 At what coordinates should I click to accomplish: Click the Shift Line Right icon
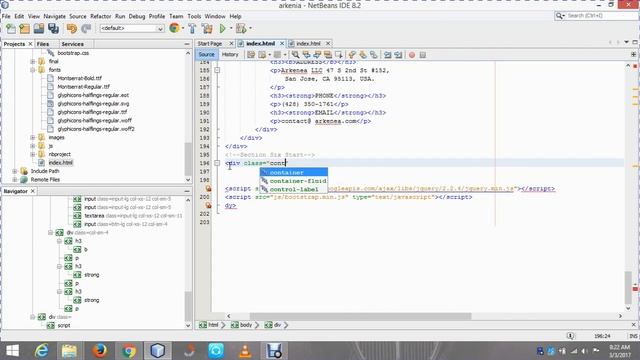coord(398,55)
